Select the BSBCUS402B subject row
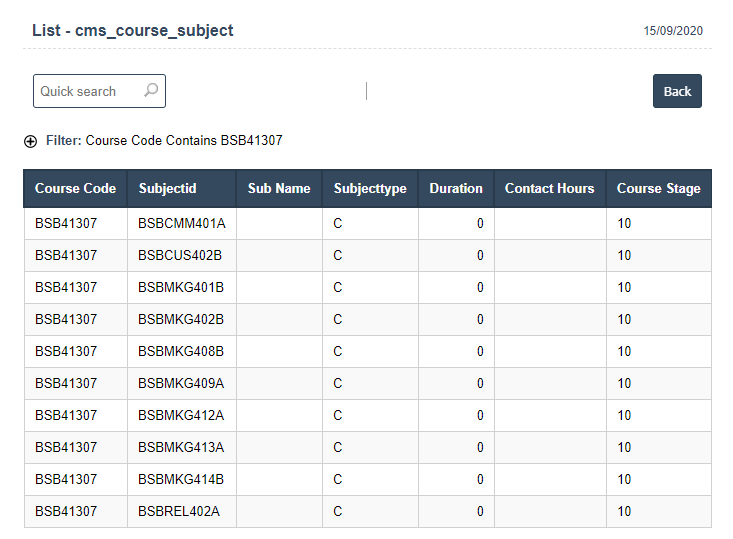733x539 pixels. click(x=180, y=256)
